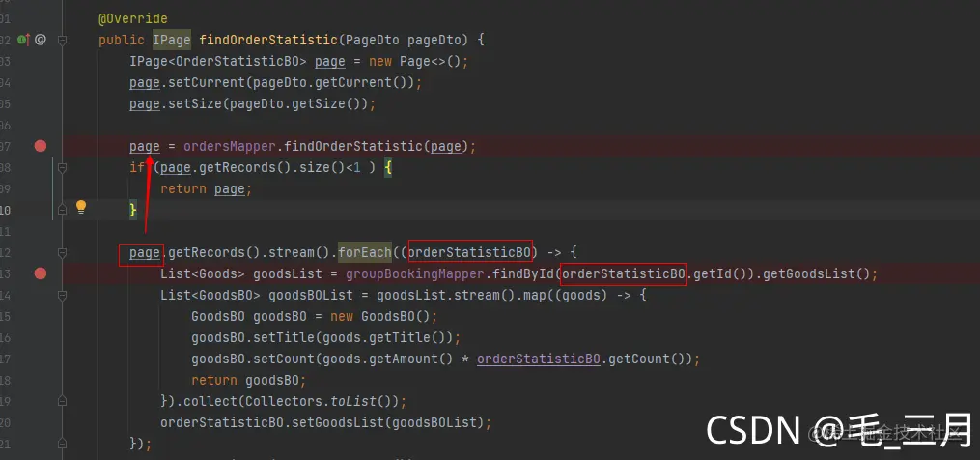Screen dimensions: 980x460
Task: Click goods.getTitle() call
Action: [x=384, y=338]
